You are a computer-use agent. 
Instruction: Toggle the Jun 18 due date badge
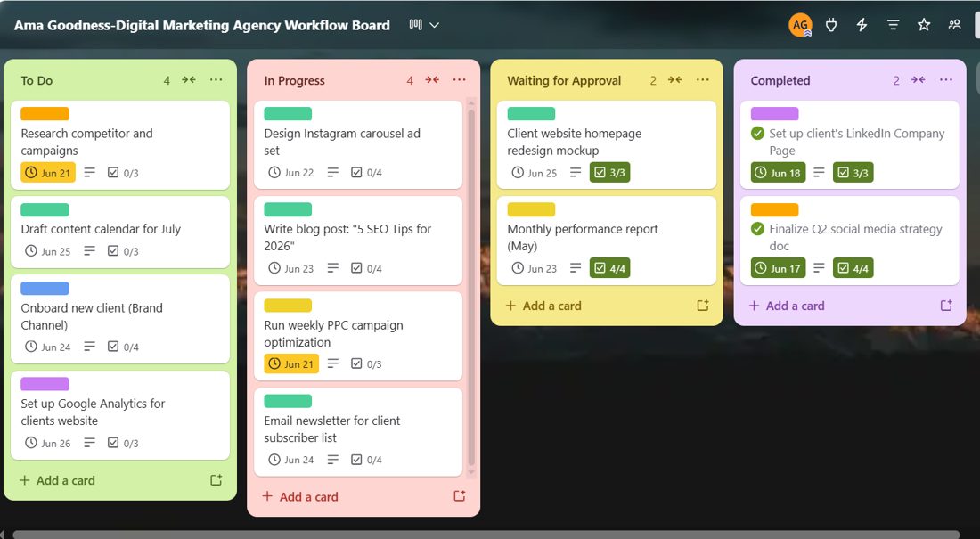click(778, 173)
